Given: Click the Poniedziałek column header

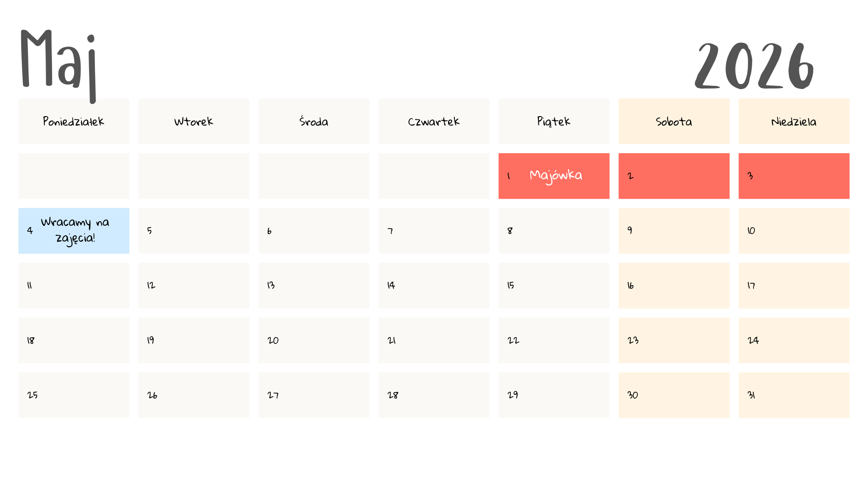Looking at the screenshot, I should [74, 121].
